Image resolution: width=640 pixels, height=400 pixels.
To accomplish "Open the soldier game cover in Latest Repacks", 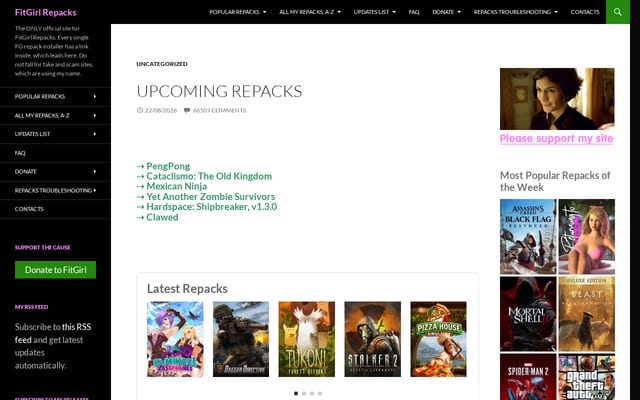I will 241,339.
